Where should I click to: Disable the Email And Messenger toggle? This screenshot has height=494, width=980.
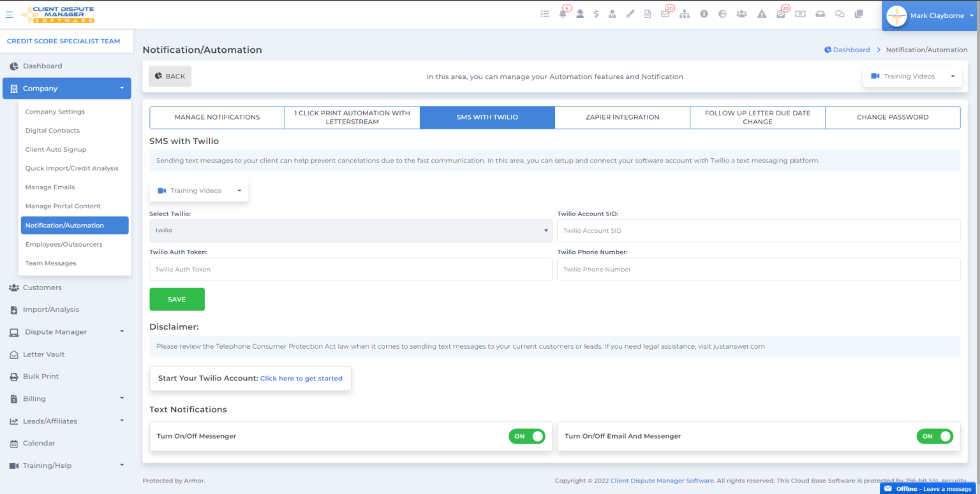pyautogui.click(x=935, y=436)
